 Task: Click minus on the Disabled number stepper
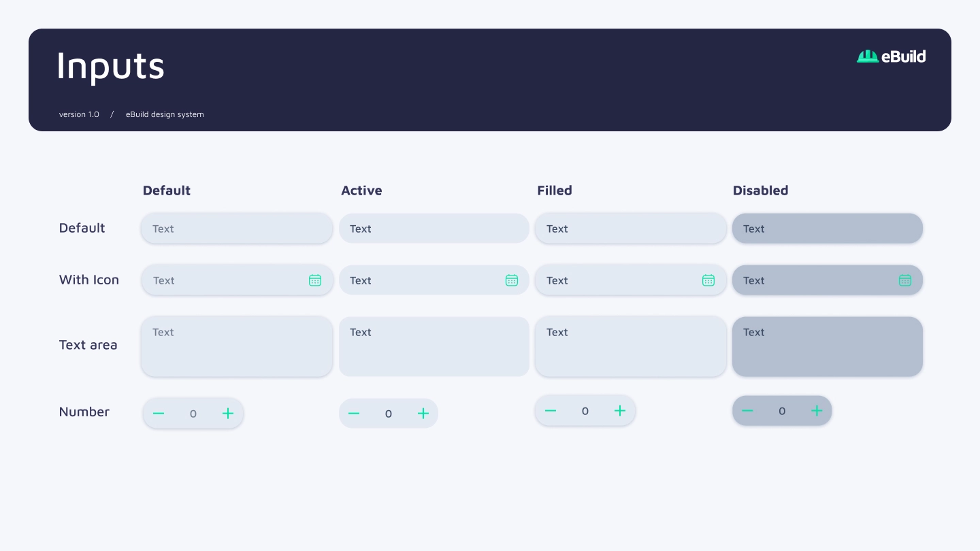[x=747, y=411]
